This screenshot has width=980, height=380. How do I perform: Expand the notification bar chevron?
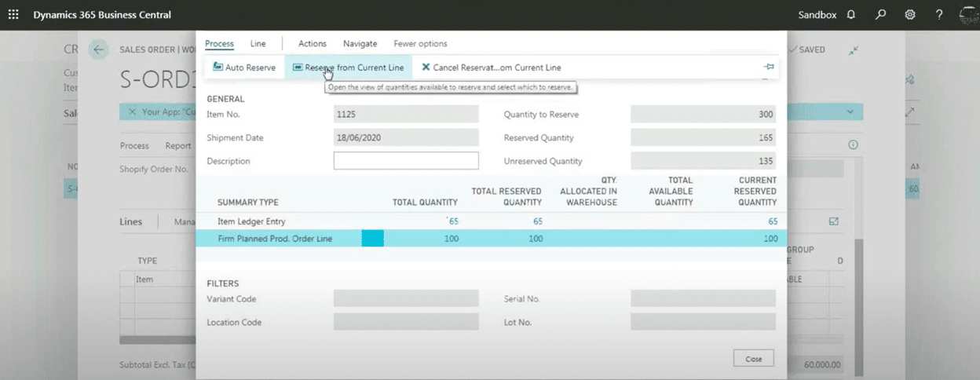coord(850,111)
